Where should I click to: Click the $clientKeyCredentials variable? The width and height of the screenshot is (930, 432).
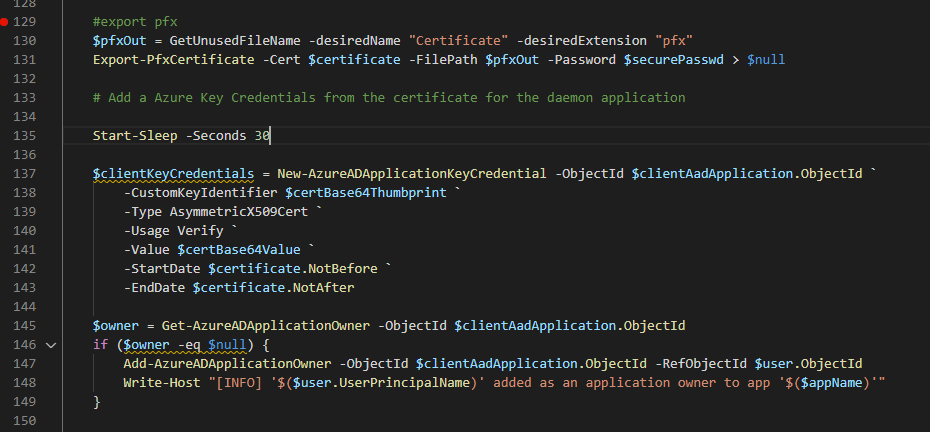174,174
